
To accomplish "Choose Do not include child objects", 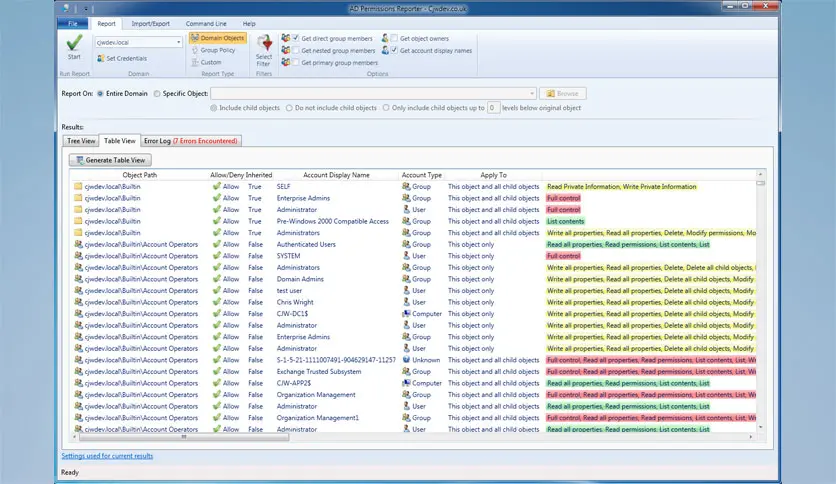I will coord(289,108).
